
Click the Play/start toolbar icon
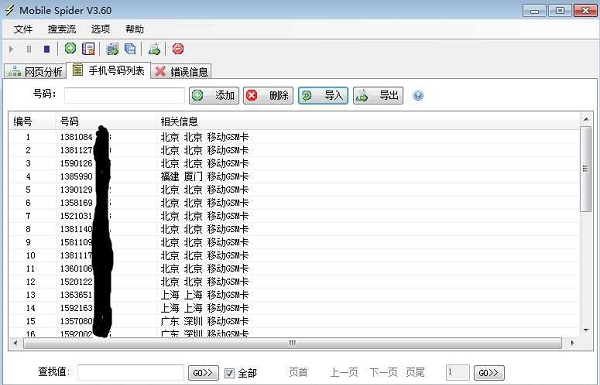pos(11,49)
